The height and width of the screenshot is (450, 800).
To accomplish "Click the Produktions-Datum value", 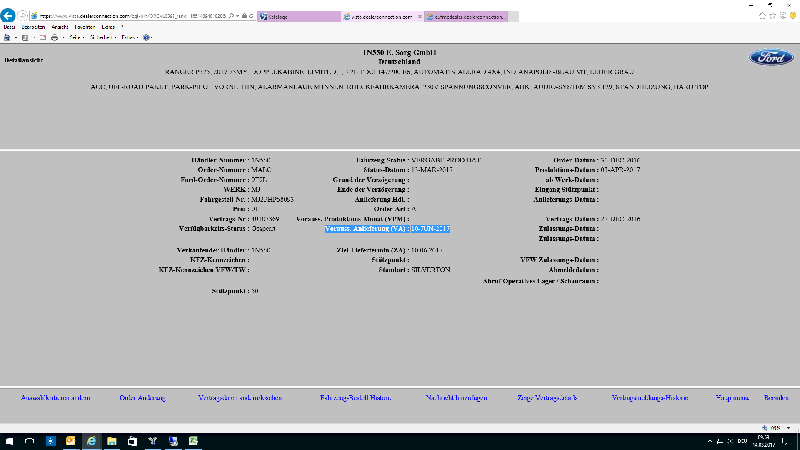I will 620,170.
